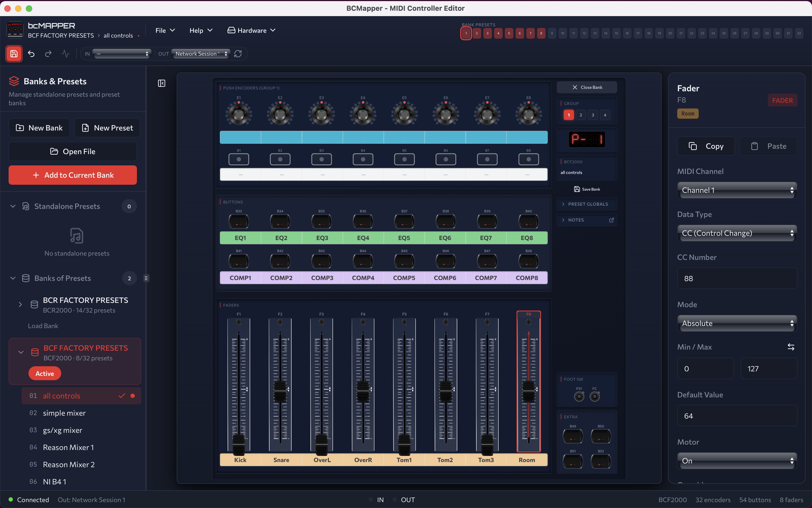The image size is (812, 508).
Task: Expand the BCR FACTORY PRESETS bank
Action: (20, 304)
